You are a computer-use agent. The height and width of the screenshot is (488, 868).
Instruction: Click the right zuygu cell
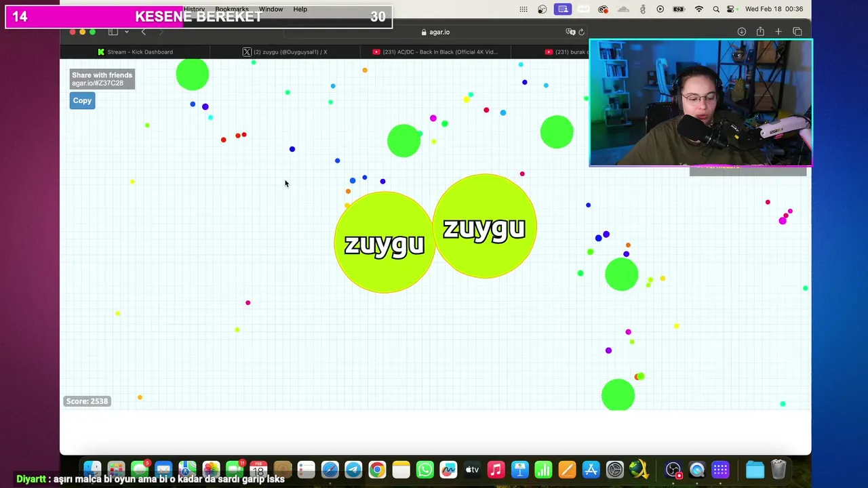[x=484, y=226]
